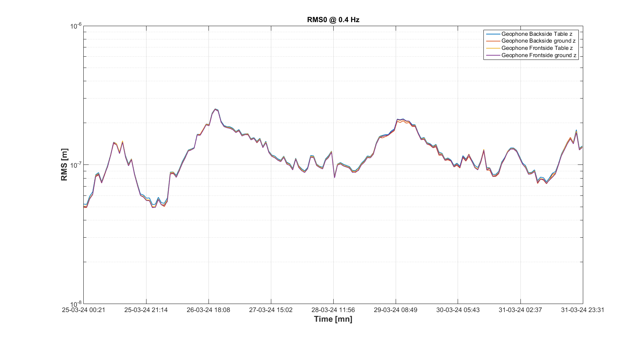Click the yellow line sample in legend

[x=493, y=48]
